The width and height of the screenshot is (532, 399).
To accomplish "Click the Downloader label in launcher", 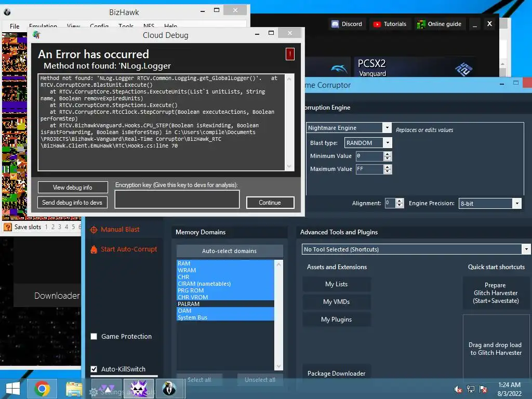I will 57,296.
